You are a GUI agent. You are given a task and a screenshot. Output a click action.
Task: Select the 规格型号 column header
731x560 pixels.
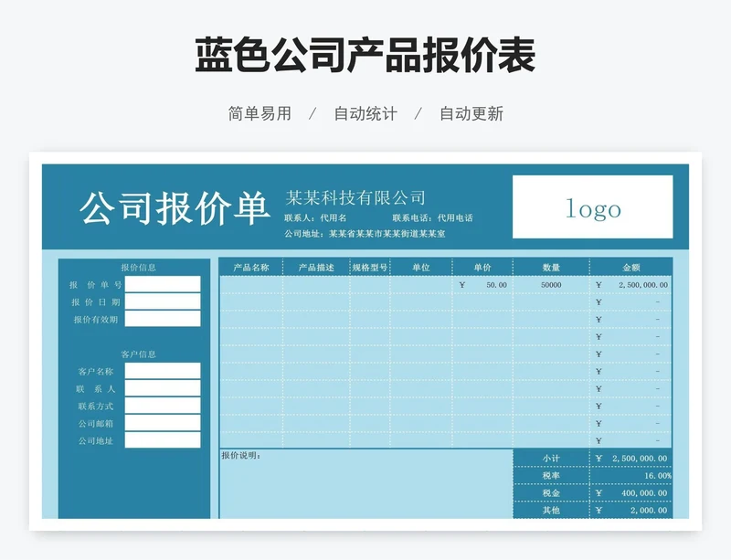point(370,267)
